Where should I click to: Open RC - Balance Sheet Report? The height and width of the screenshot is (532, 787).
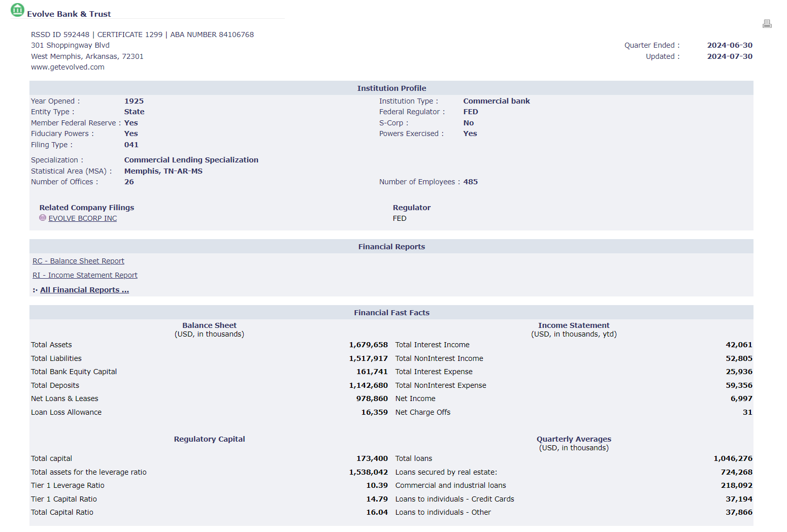coord(78,261)
